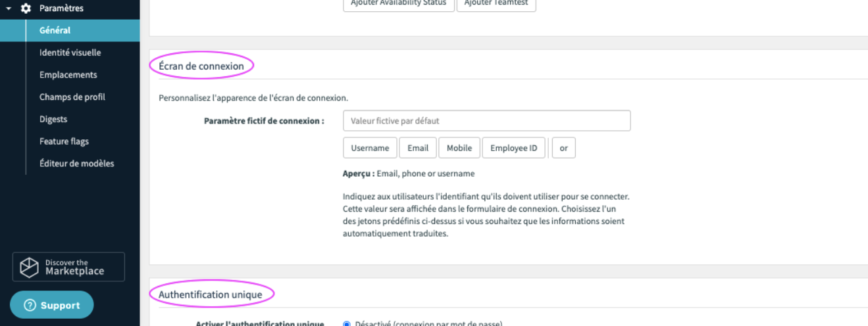Open Feature flags settings

point(64,141)
